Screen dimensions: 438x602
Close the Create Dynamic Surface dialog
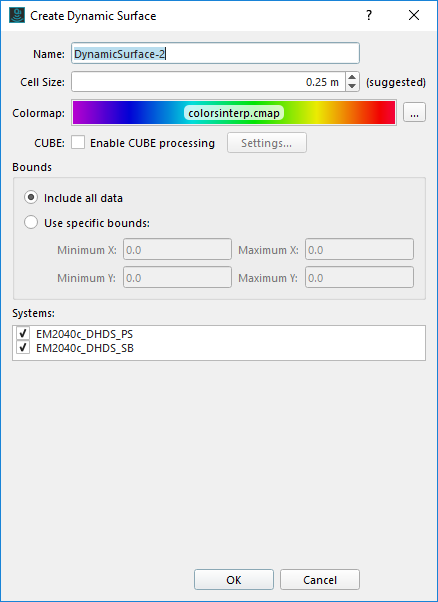click(x=414, y=15)
